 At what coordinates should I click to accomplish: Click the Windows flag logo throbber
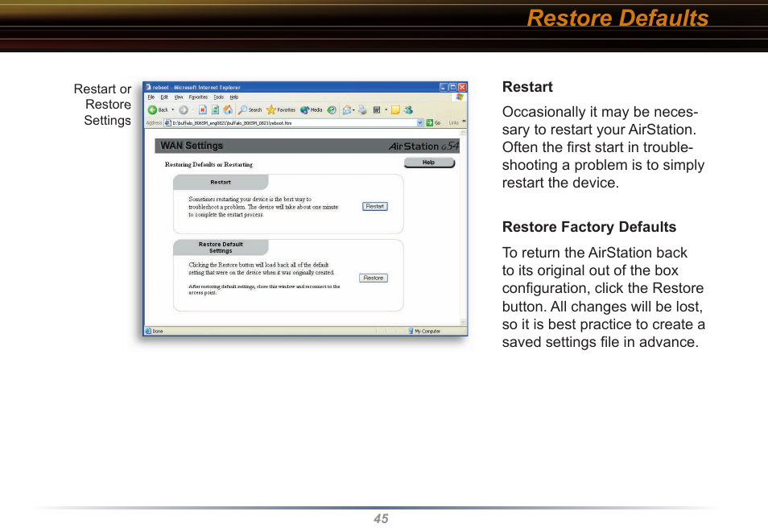(x=460, y=97)
